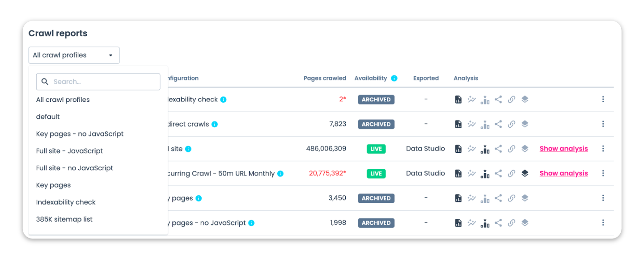Select the Key pages - no JavaScript profile
644x259 pixels.
80,134
